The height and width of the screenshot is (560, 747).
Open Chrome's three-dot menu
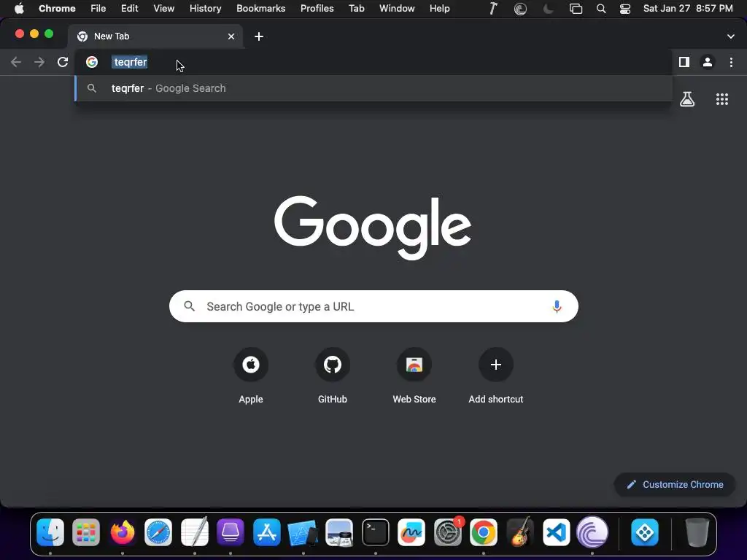[731, 62]
